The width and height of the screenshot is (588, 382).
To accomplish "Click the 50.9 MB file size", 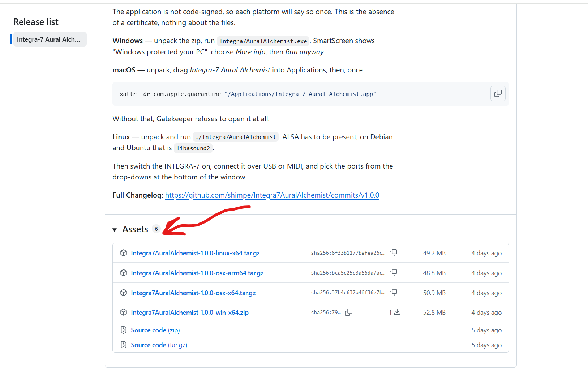I will 434,293.
